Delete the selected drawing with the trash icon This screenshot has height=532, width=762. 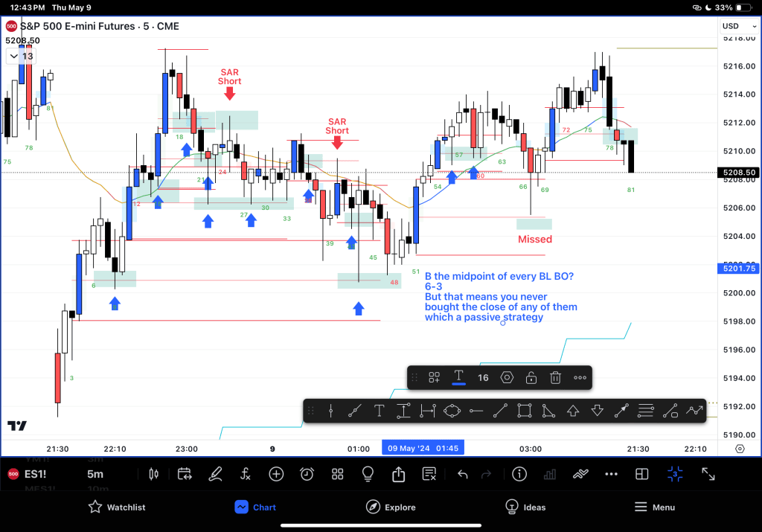point(555,378)
